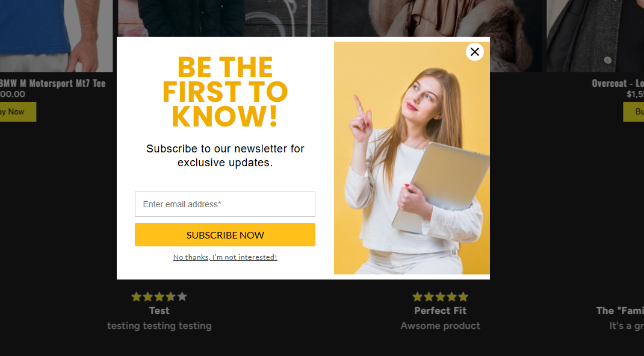The height and width of the screenshot is (356, 644).
Task: Click the BMW tee price text
Action: [x=12, y=94]
